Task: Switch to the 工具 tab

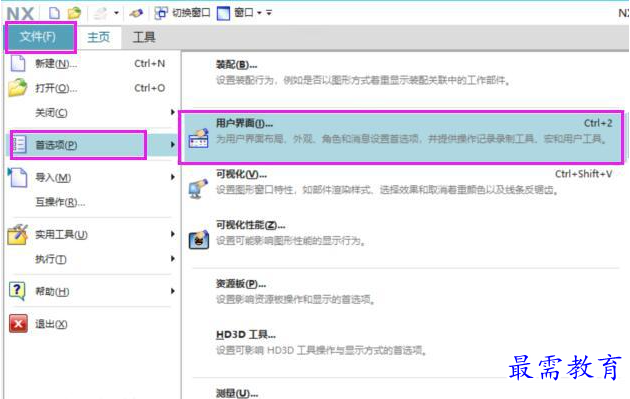Action: pyautogui.click(x=144, y=37)
